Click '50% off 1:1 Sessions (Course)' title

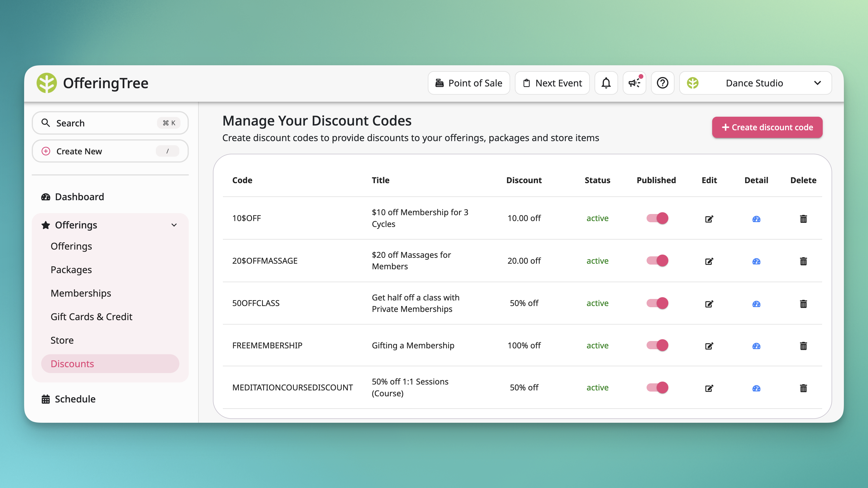[410, 387]
